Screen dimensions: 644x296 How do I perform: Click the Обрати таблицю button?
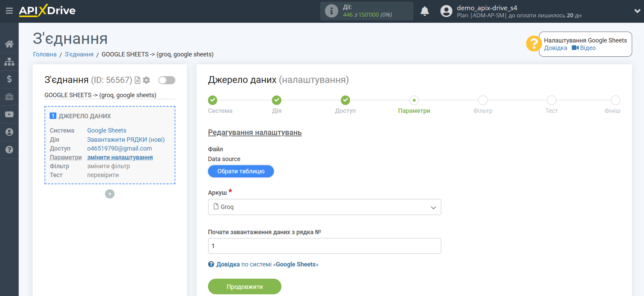[241, 171]
